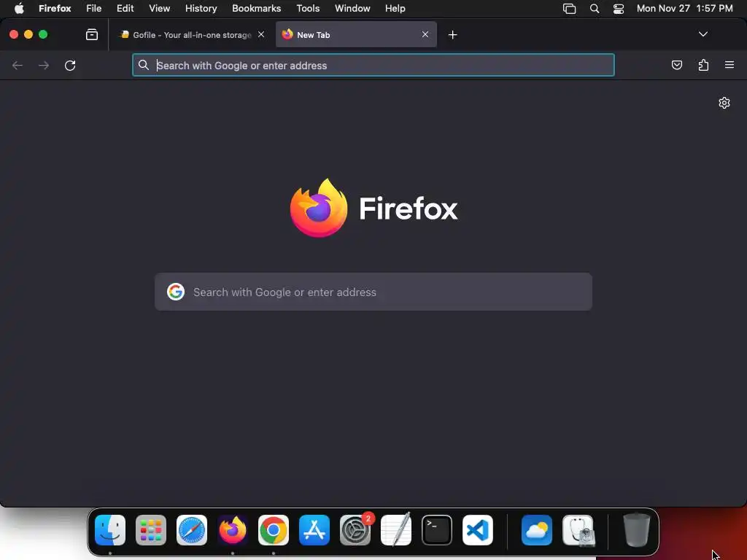Open Disk Utility from the Dock
The height and width of the screenshot is (560, 747).
pos(578,530)
